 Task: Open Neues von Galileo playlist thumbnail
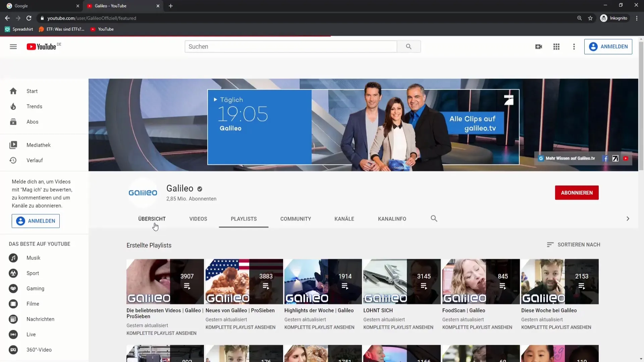[244, 282]
